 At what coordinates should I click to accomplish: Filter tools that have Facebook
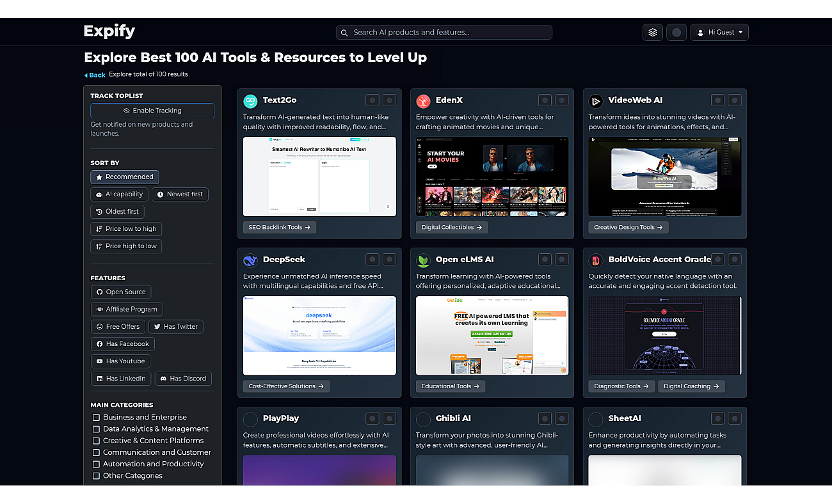[122, 344]
